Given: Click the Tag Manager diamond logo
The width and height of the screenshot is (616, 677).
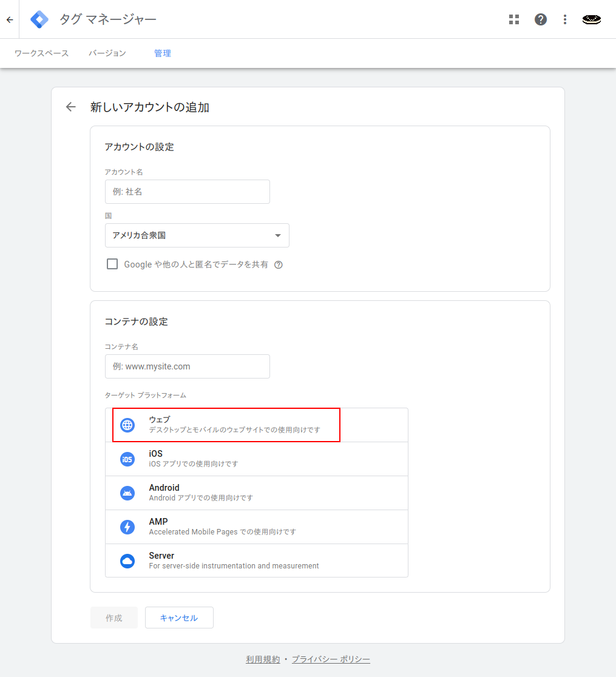Looking at the screenshot, I should [39, 19].
